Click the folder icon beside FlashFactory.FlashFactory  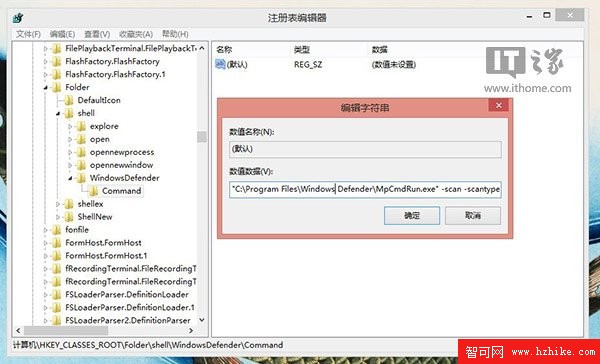pyautogui.click(x=57, y=61)
